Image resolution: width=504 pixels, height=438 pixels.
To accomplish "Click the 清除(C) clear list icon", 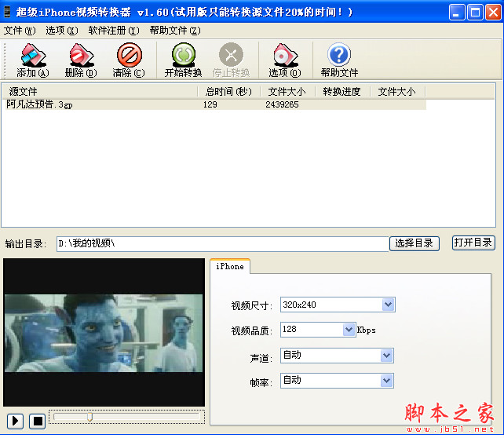I will click(x=129, y=60).
